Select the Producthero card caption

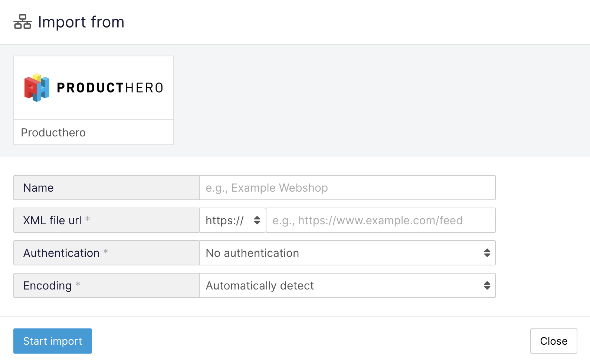pyautogui.click(x=53, y=132)
